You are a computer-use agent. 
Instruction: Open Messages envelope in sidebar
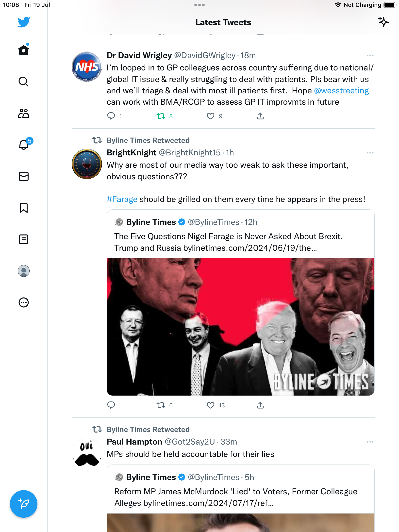coord(24,176)
